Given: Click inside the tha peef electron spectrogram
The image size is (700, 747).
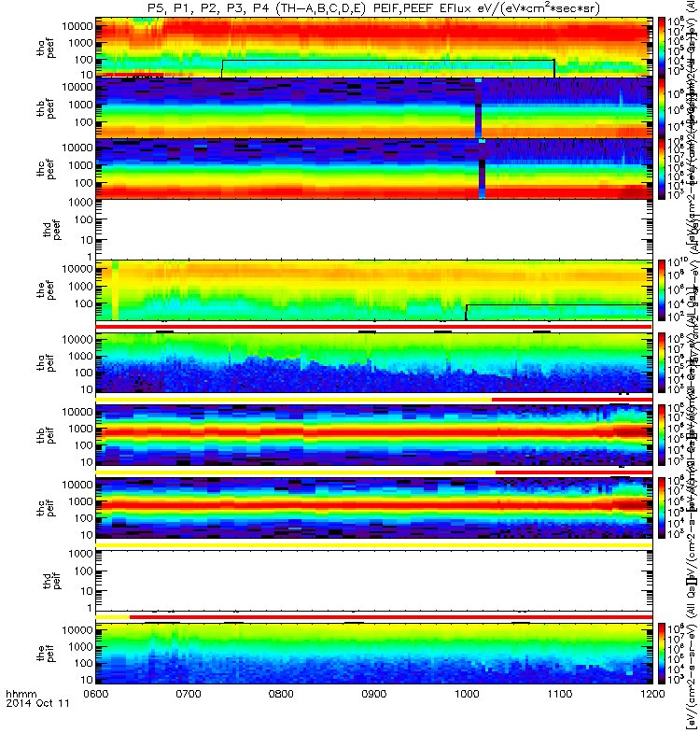Looking at the screenshot, I should point(374,47).
